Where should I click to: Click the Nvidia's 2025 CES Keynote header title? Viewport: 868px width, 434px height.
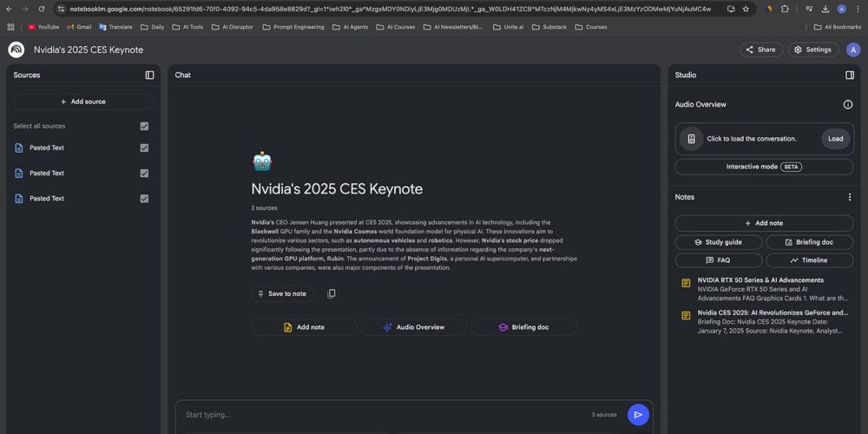89,49
